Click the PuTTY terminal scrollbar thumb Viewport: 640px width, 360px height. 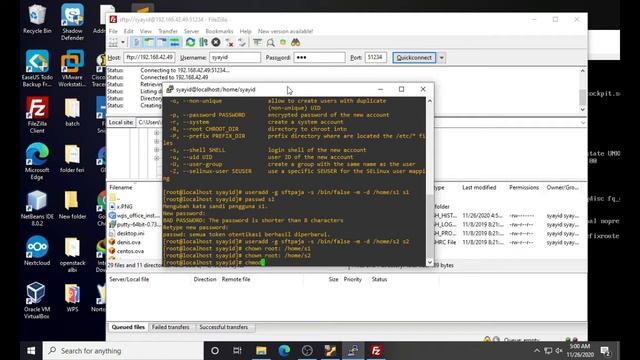429,227
